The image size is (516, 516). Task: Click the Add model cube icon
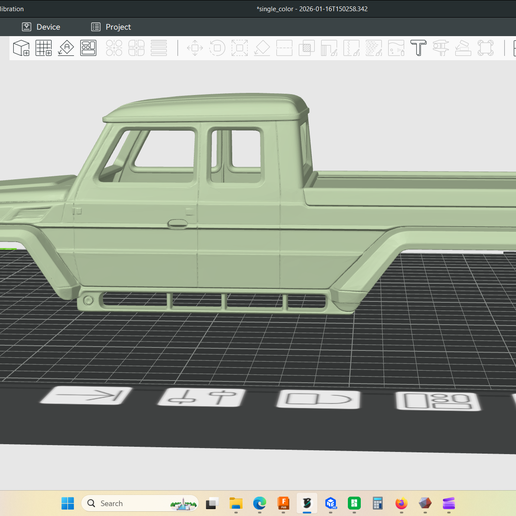21,48
